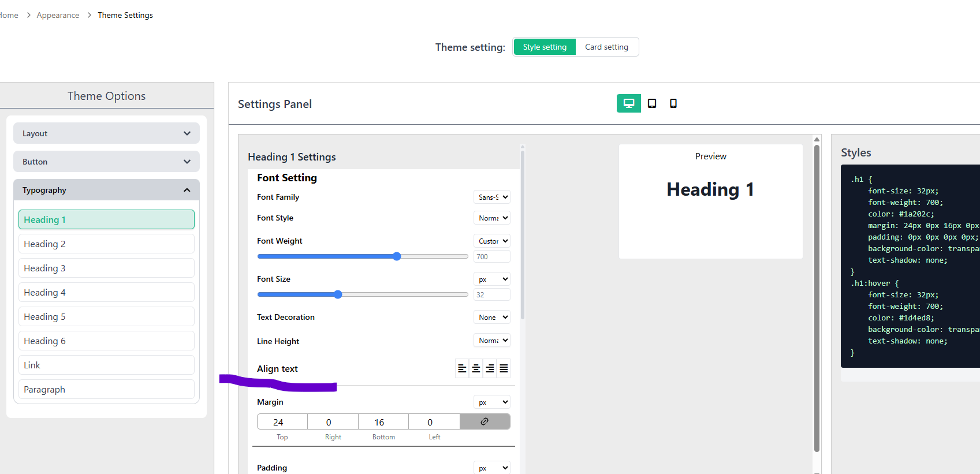Viewport: 980px width, 474px height.
Task: Align heading text right
Action: pyautogui.click(x=490, y=368)
